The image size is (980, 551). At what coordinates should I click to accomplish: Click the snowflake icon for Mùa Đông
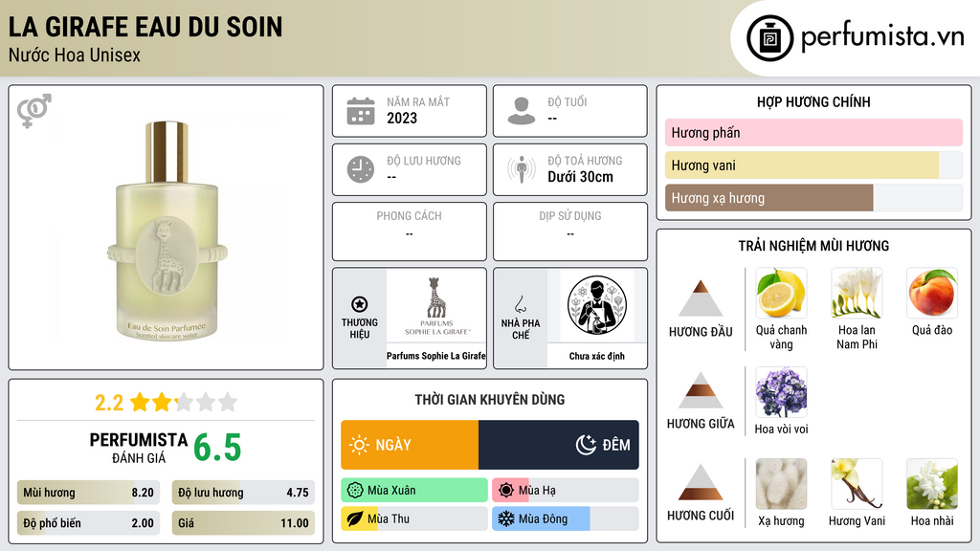coord(506,518)
